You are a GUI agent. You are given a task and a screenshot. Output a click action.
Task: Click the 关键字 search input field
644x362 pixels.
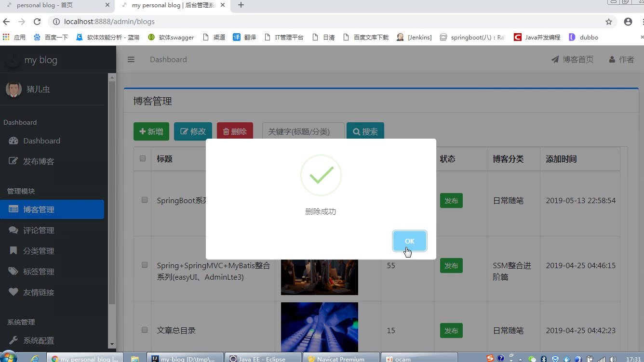303,131
